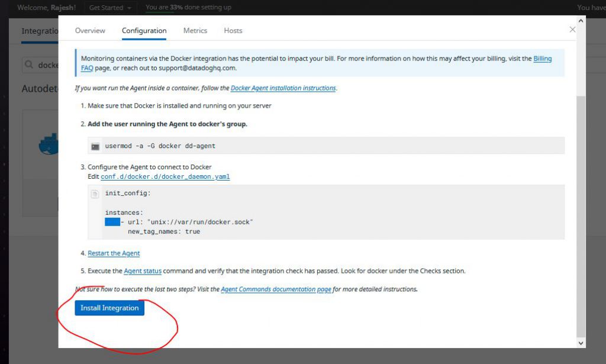Close the integration dialog with X
Image resolution: width=606 pixels, height=364 pixels.
(x=572, y=30)
